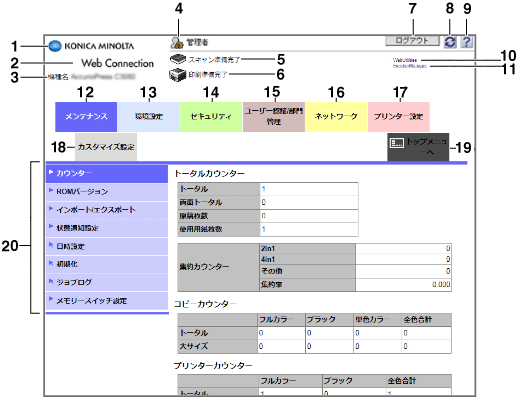This screenshot has width=517, height=397.
Task: Click the administrator (管理者) user icon
Action: click(177, 43)
